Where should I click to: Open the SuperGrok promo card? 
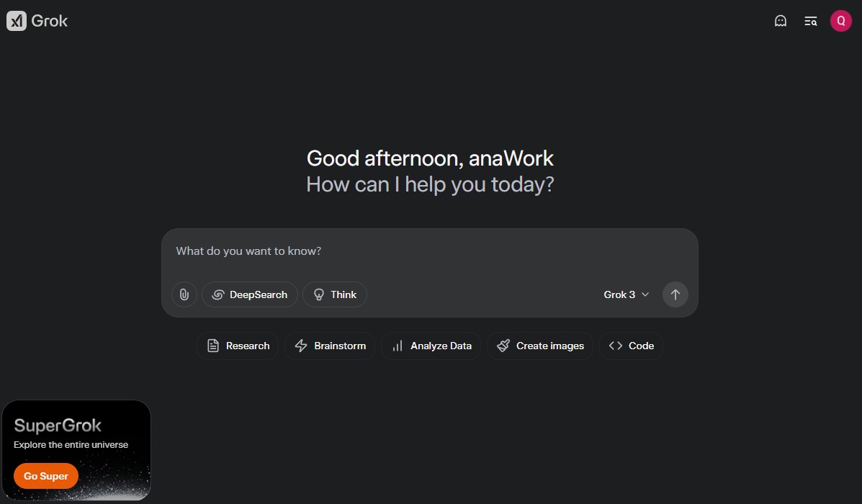click(76, 432)
